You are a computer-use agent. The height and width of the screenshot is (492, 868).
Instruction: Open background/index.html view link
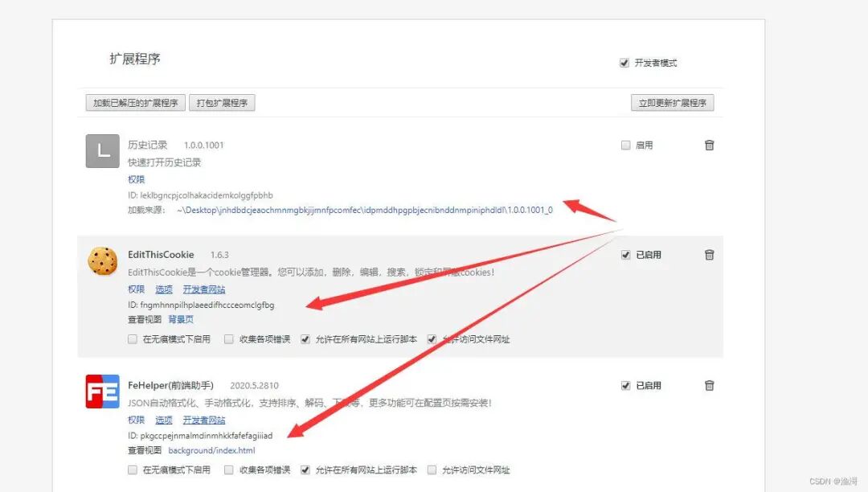pyautogui.click(x=211, y=450)
